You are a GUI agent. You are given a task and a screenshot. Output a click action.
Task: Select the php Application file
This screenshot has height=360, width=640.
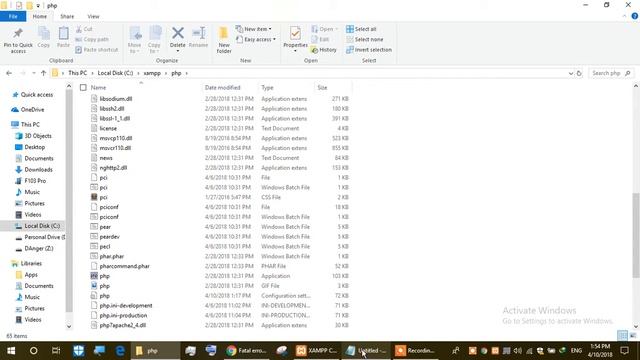[104, 276]
